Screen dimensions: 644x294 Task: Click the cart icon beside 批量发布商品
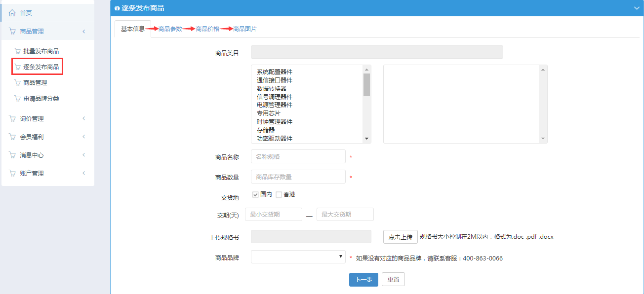click(18, 51)
